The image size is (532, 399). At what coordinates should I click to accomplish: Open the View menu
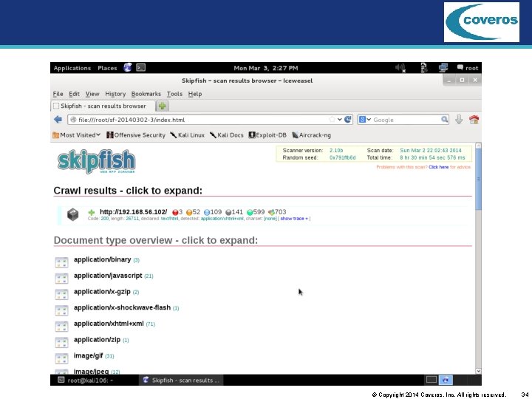tap(92, 94)
